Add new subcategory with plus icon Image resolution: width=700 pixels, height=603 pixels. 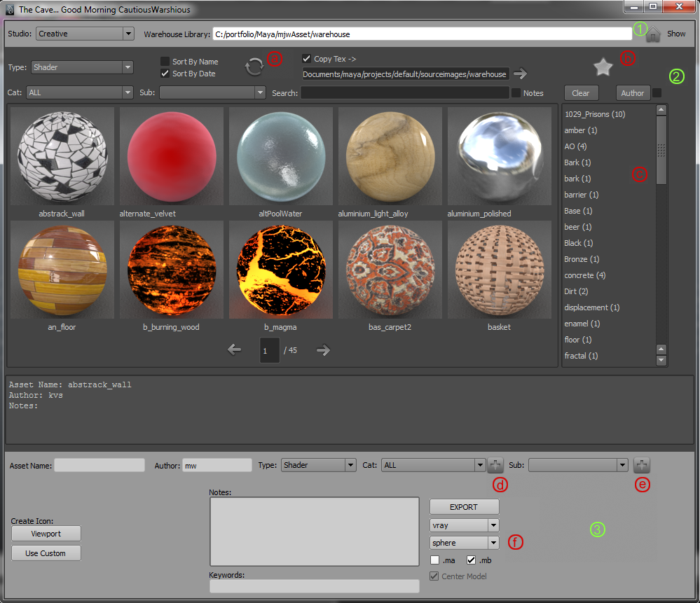pos(642,465)
